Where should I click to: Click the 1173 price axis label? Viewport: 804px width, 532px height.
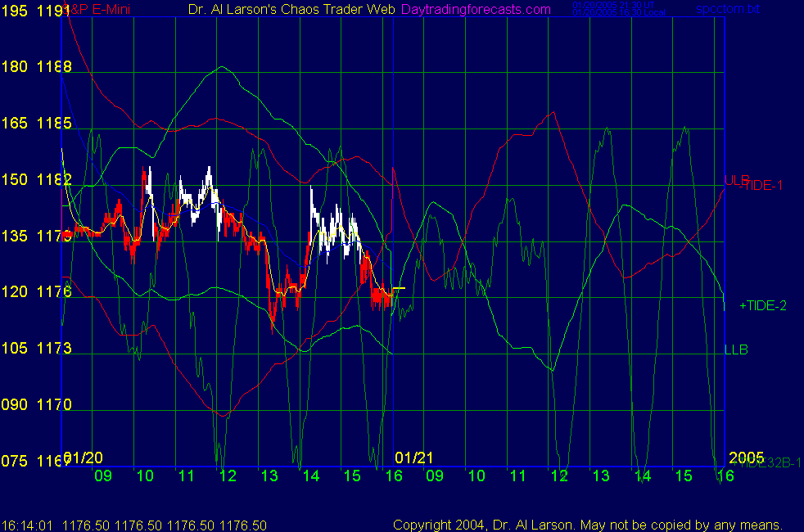point(55,349)
